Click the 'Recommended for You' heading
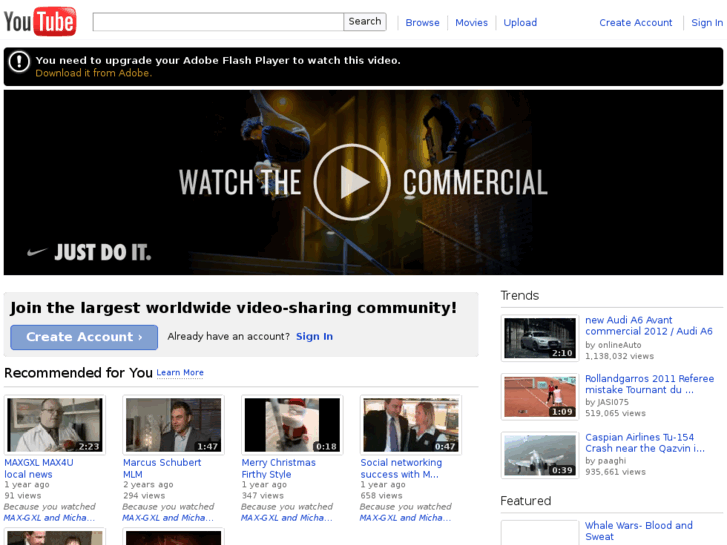The height and width of the screenshot is (545, 727). (x=78, y=373)
